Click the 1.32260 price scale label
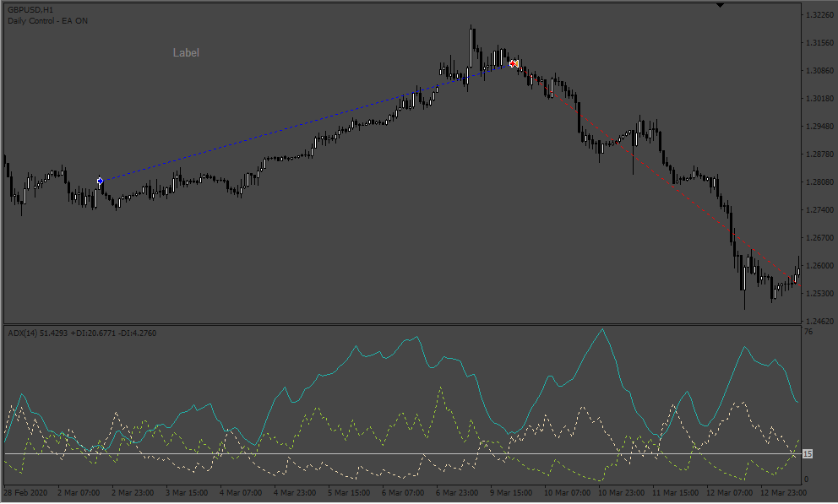Image resolution: width=838 pixels, height=504 pixels. point(819,15)
